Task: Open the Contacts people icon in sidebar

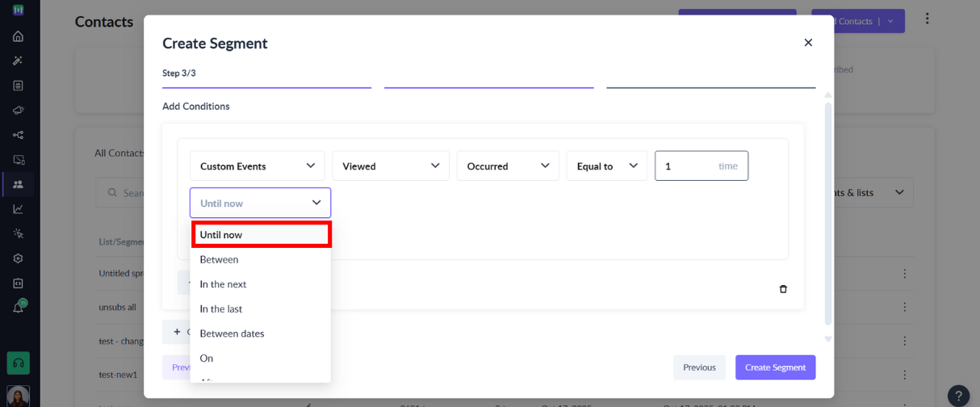Action: point(18,184)
